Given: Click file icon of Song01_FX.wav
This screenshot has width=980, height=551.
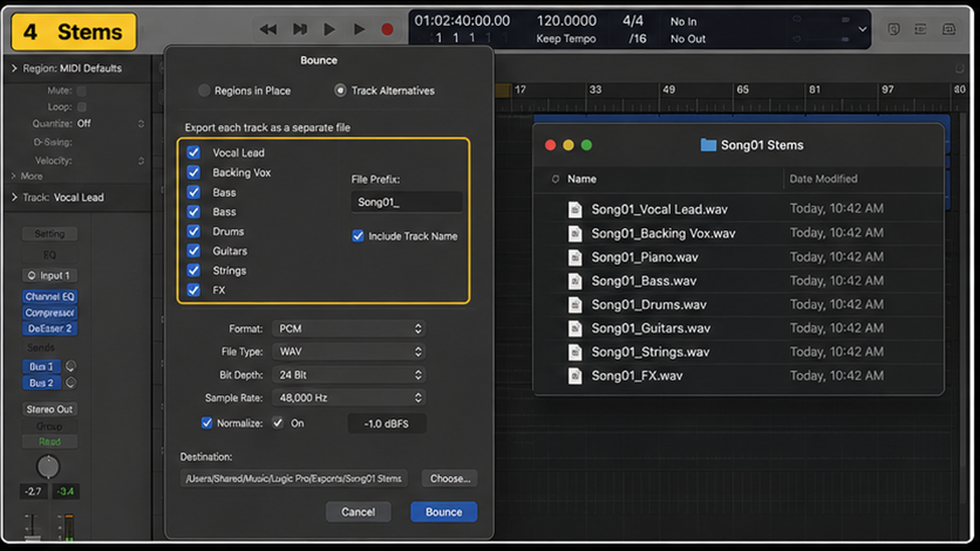Looking at the screenshot, I should [575, 376].
